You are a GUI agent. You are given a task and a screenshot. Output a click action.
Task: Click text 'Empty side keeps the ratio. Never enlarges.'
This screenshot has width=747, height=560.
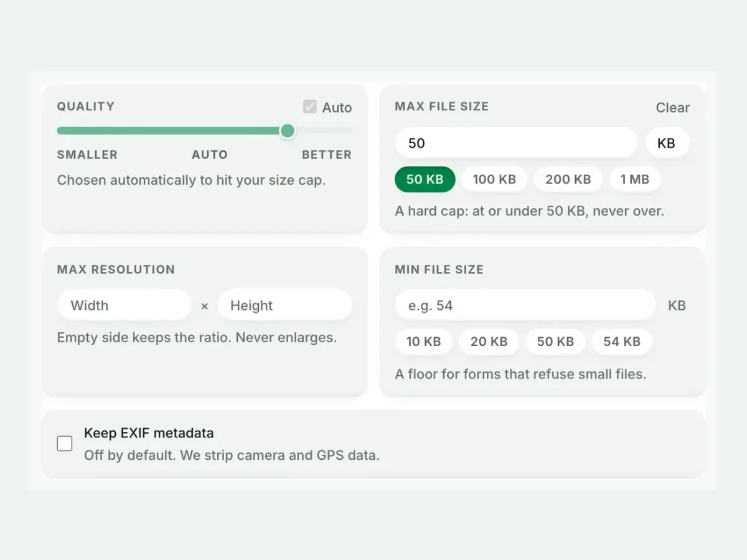coord(197,338)
